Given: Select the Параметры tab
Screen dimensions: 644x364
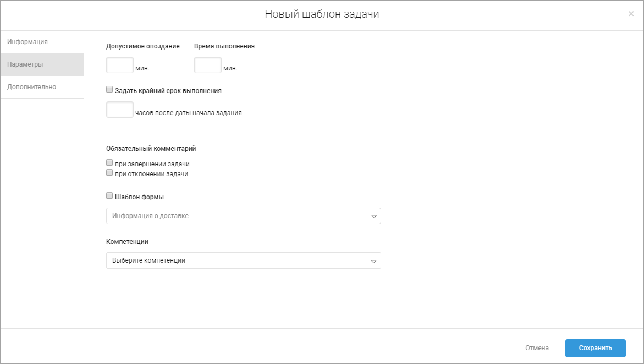Looking at the screenshot, I should click(25, 64).
